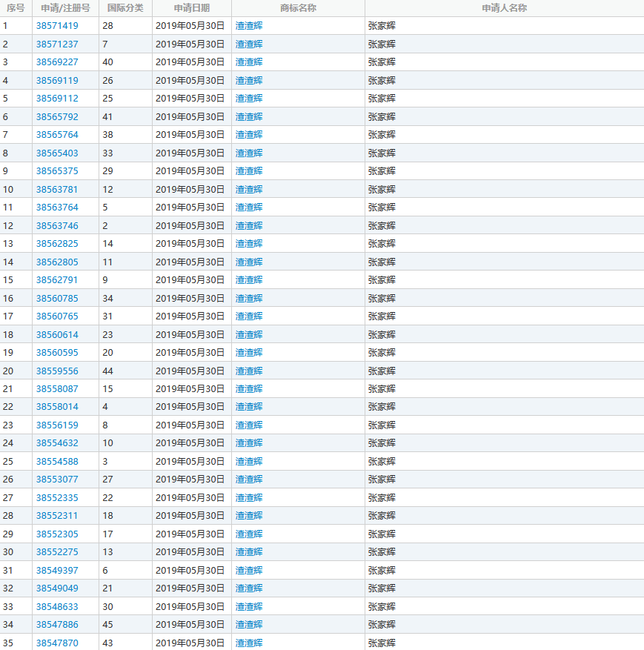Click trademark name 渣渣辉 in row 12

[249, 226]
